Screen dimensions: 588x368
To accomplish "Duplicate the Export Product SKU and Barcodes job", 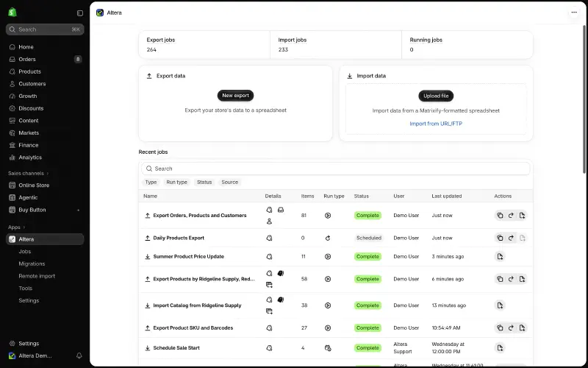I will point(500,328).
